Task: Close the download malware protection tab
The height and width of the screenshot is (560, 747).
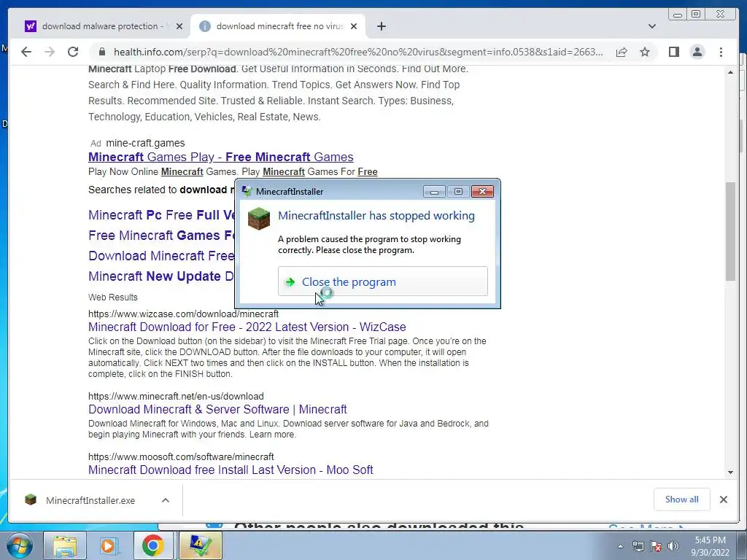Action: point(179,26)
